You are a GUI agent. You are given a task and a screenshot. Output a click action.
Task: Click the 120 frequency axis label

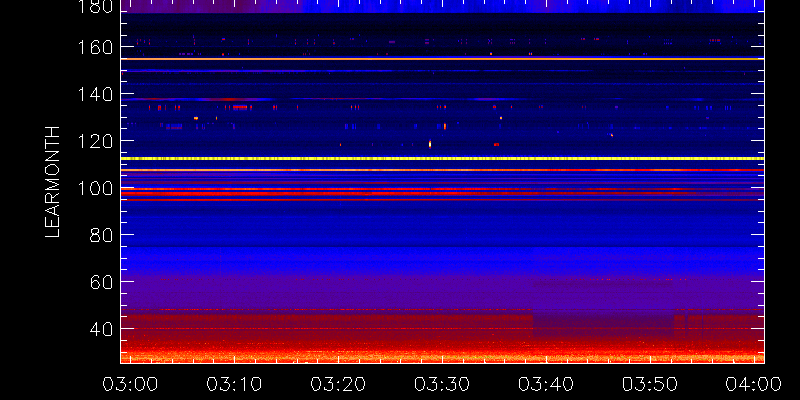(95, 141)
